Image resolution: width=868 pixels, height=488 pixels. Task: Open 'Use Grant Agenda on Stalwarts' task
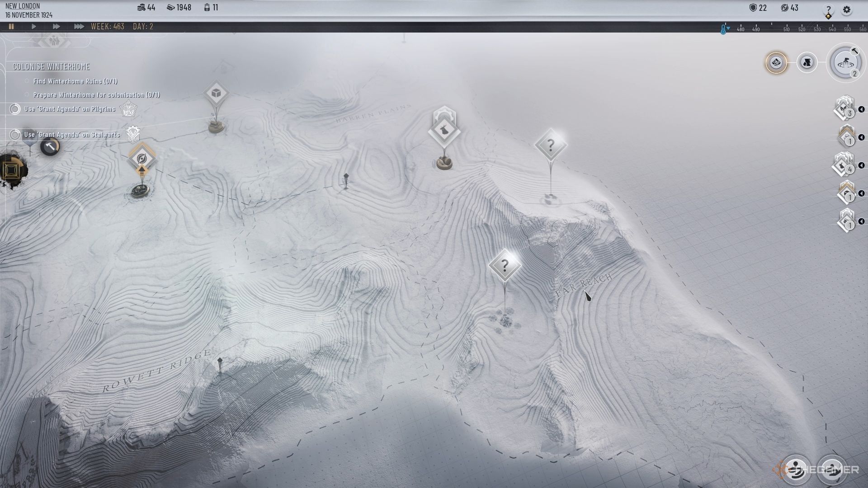pos(72,134)
